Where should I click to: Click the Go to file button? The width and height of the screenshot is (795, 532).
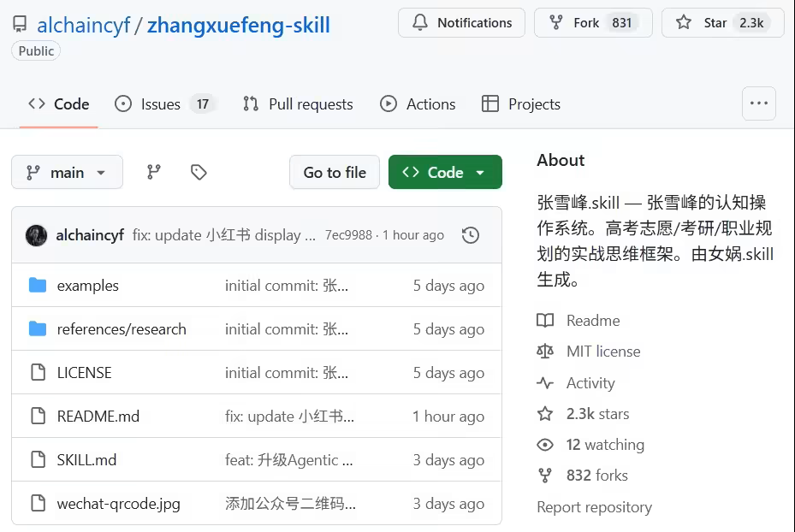(x=335, y=172)
